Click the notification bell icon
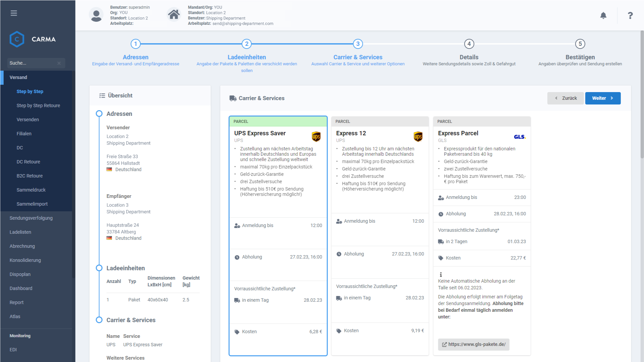644x362 pixels. tap(603, 15)
